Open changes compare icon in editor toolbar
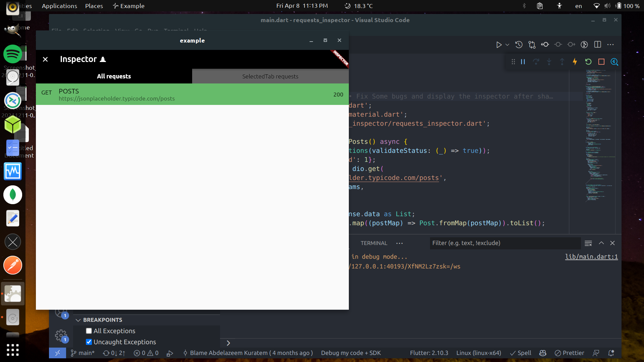Screen dimensions: 644x362 (532, 45)
